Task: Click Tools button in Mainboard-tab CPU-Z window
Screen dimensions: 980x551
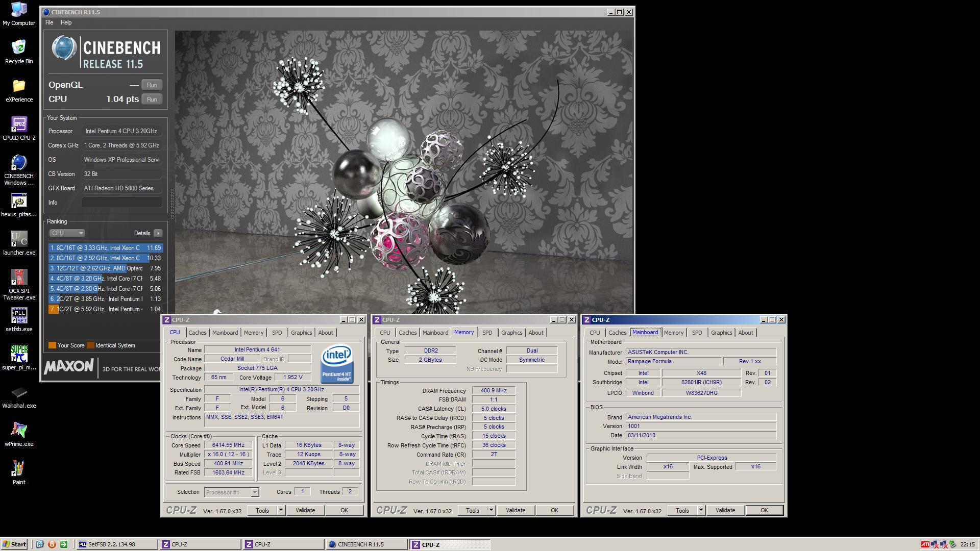Action: click(x=682, y=510)
